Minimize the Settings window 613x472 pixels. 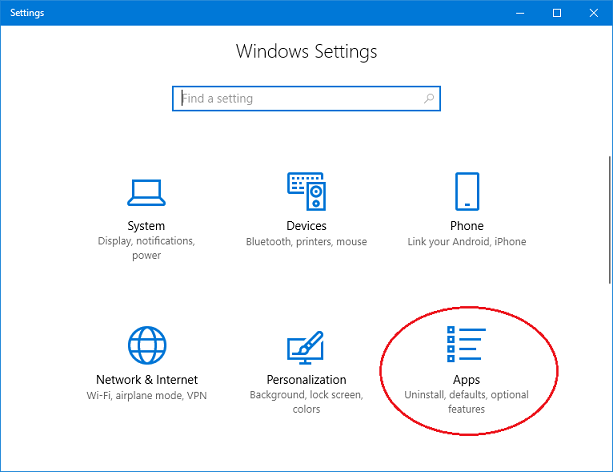pos(521,13)
